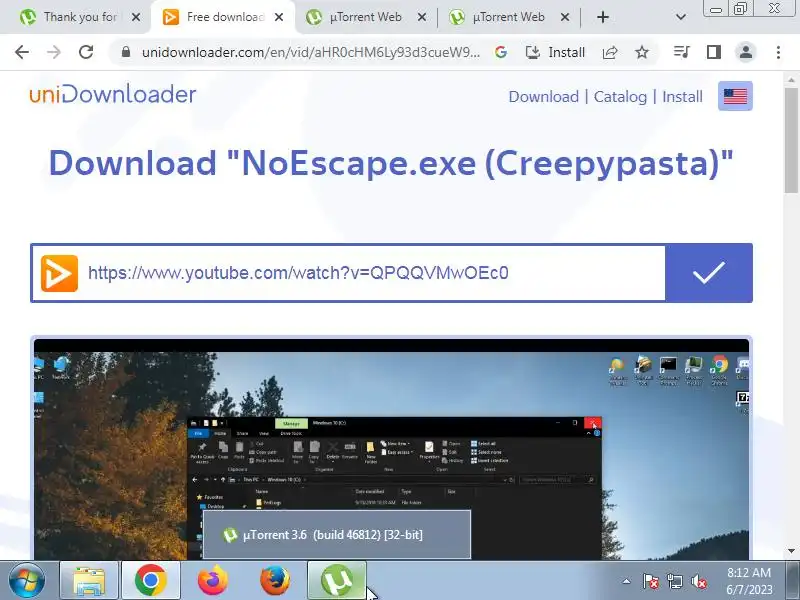The width and height of the screenshot is (800, 600).
Task: Select the µTorrent 3.6 window preview
Action: pyautogui.click(x=337, y=535)
